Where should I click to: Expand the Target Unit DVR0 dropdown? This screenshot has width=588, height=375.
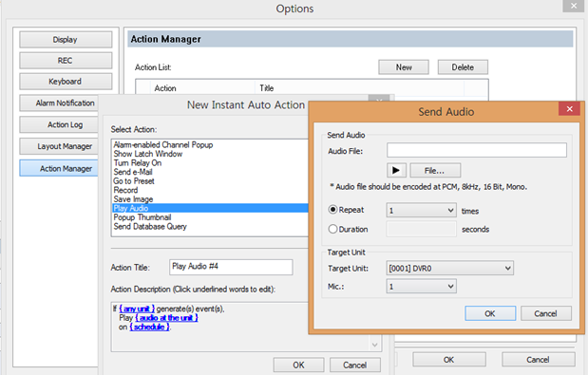coord(449,269)
